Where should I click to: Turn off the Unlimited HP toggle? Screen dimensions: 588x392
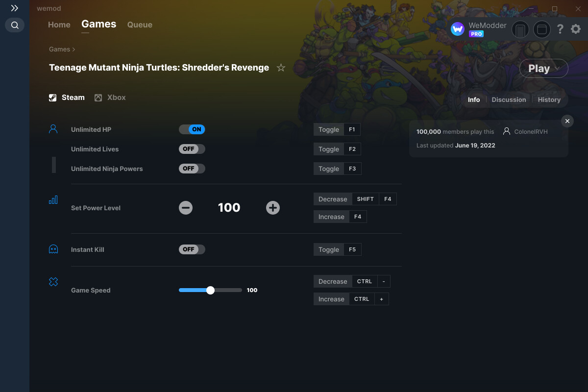pyautogui.click(x=192, y=129)
